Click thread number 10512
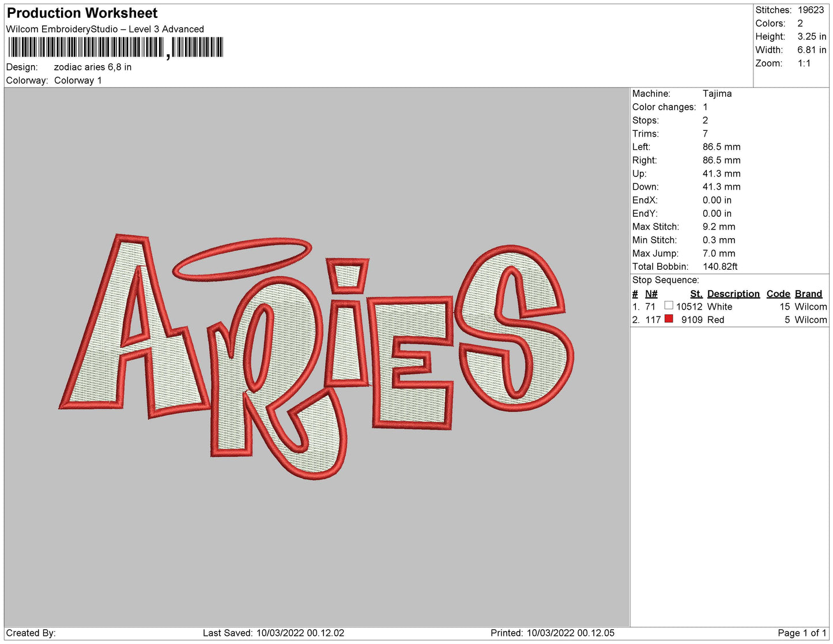Screen dimensions: 833x644 click(689, 307)
